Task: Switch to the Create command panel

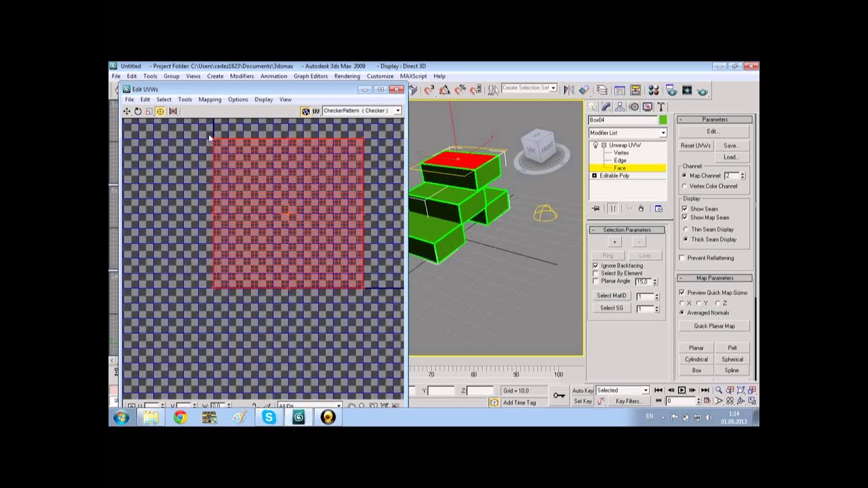Action: (x=593, y=107)
